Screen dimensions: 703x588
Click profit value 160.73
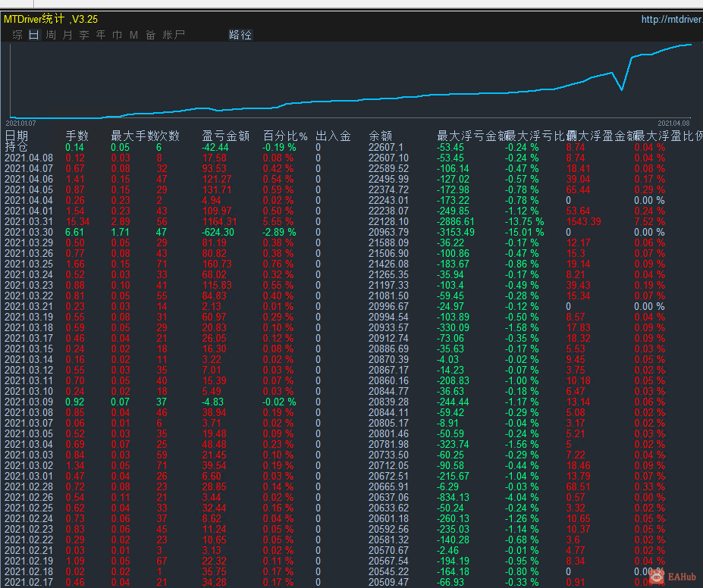217,264
